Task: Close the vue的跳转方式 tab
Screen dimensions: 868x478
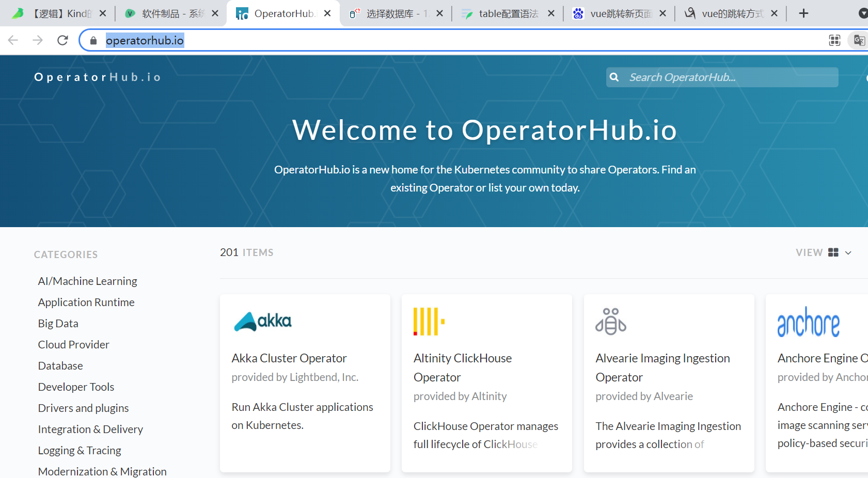Action: pos(774,13)
